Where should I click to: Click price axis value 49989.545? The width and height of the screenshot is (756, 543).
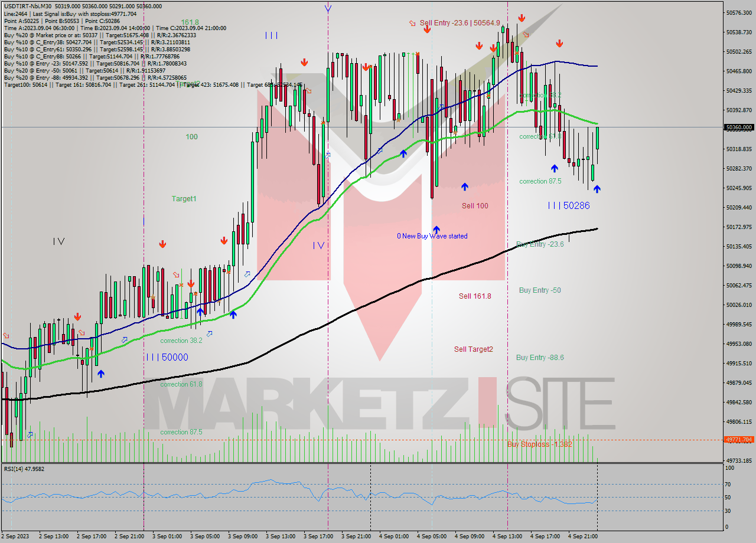coord(739,324)
